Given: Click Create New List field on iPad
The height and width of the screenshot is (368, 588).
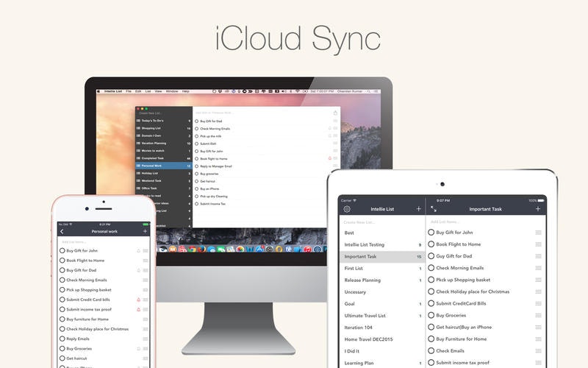Looking at the screenshot, I should pyautogui.click(x=382, y=222).
